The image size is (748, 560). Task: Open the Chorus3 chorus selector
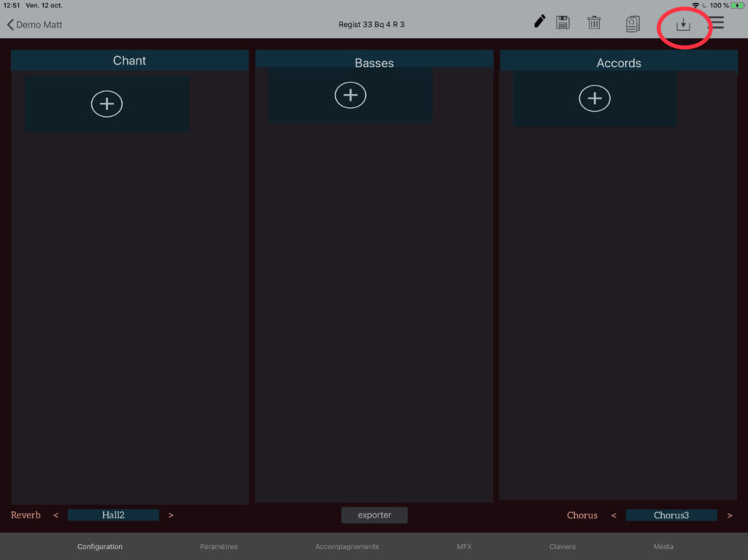tap(671, 515)
